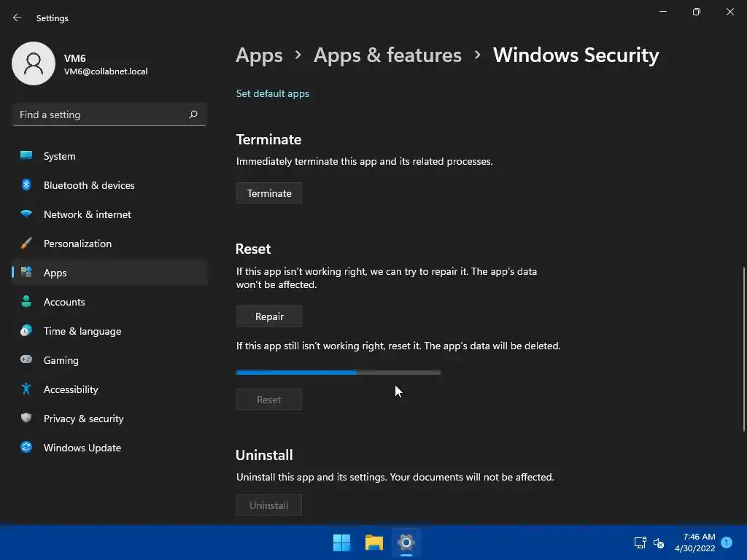Screen dimensions: 747x560
Task: Click the chevron before Windows Security
Action: click(477, 55)
